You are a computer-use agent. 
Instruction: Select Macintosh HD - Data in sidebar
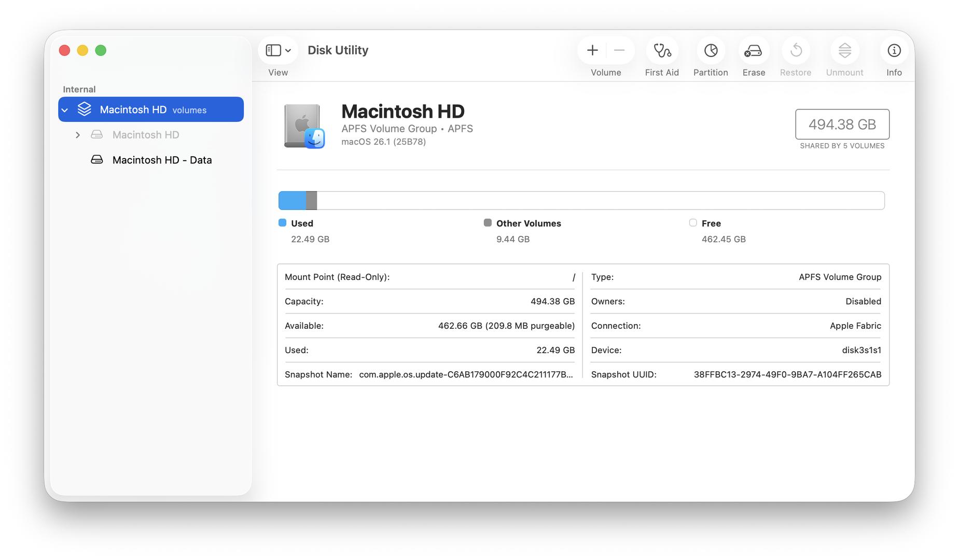(x=162, y=160)
